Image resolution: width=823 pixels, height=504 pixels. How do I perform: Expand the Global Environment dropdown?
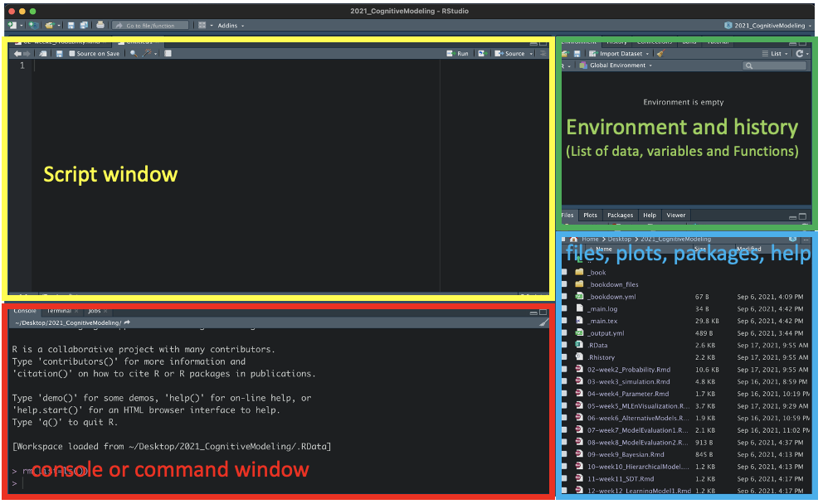pos(616,65)
